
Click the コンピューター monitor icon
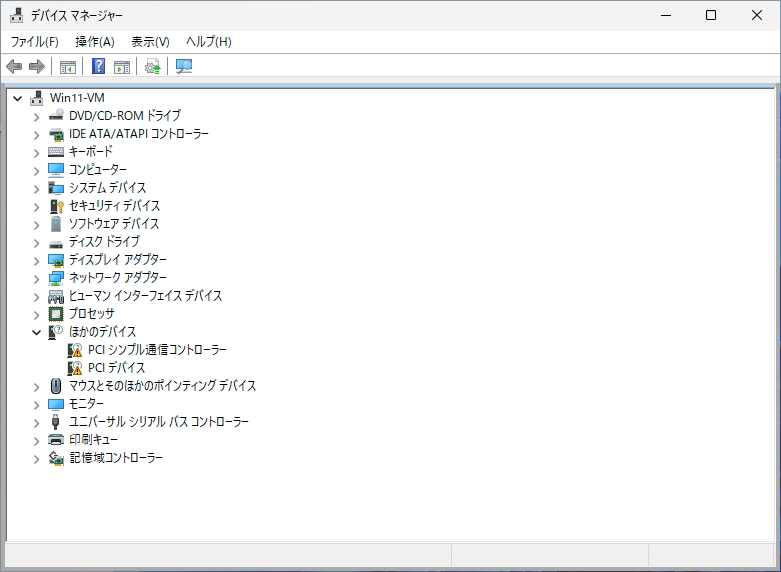pyautogui.click(x=56, y=170)
